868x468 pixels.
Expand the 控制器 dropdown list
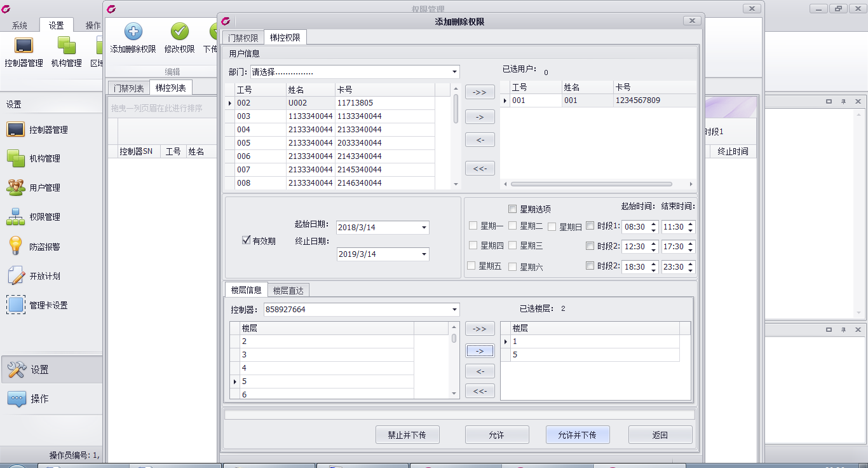coord(455,310)
